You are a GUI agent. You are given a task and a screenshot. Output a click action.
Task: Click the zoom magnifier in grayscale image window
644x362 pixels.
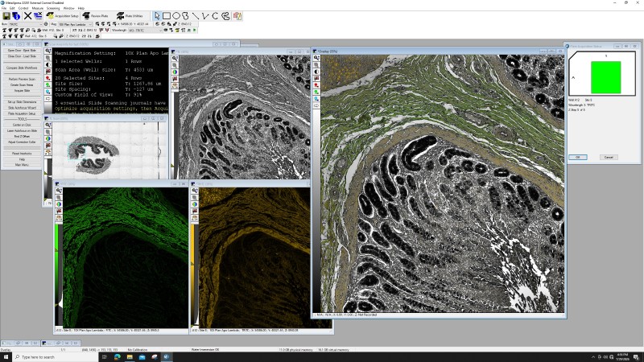(175, 59)
